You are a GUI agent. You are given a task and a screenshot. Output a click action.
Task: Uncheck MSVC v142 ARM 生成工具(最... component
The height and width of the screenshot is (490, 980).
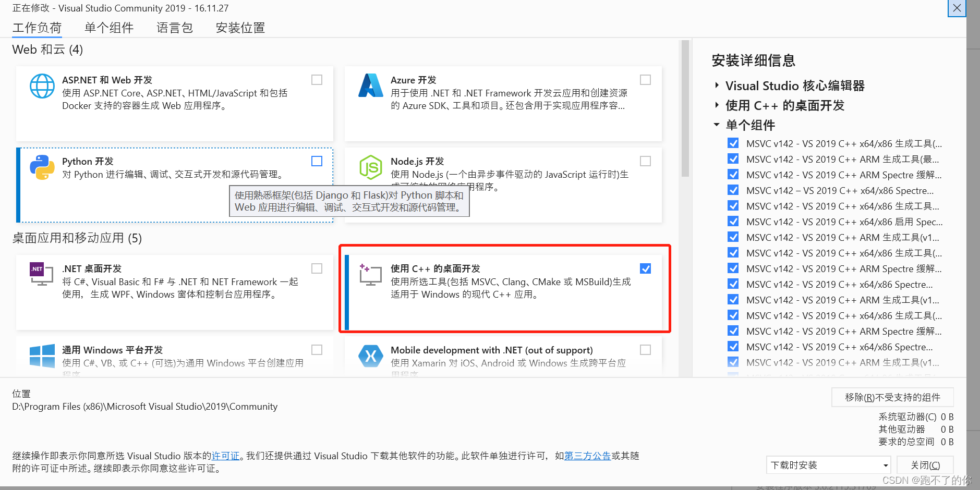pos(733,158)
